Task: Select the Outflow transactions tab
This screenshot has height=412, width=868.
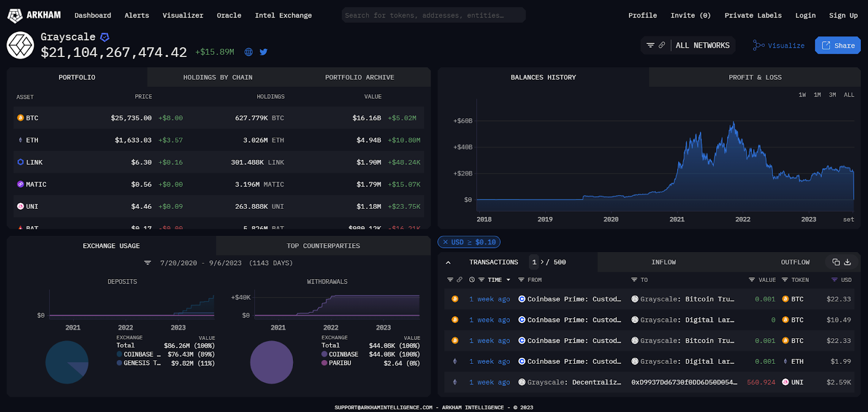Action: [795, 262]
